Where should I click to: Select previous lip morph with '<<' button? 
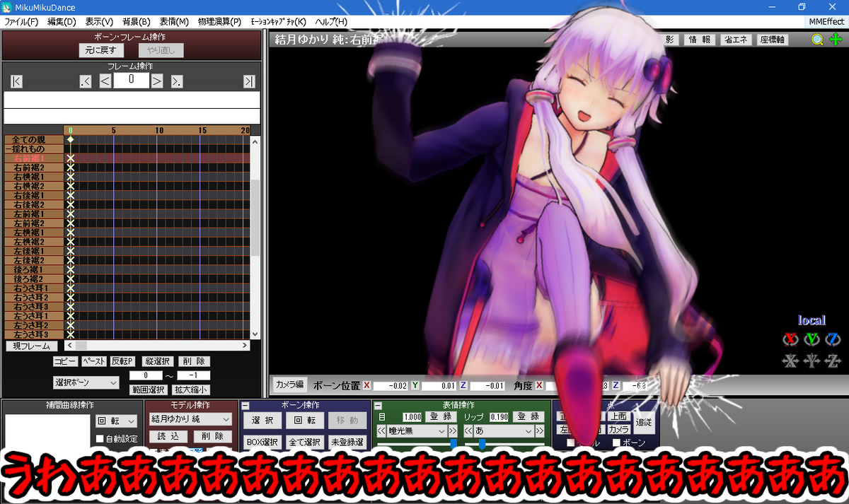tap(468, 430)
